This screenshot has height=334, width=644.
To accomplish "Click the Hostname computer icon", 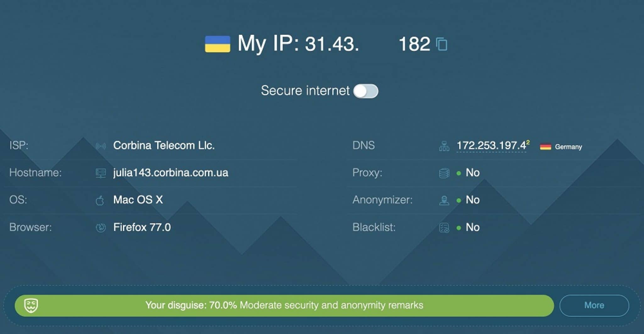I will point(101,173).
